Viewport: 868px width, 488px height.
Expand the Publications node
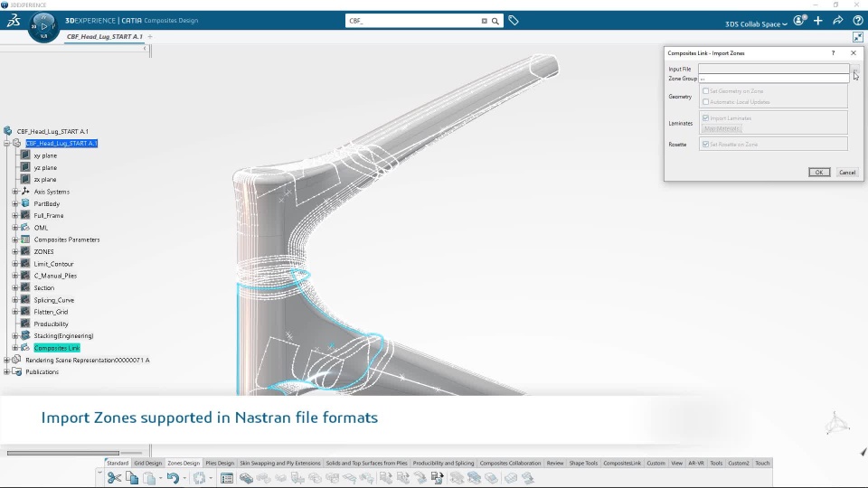tap(6, 371)
